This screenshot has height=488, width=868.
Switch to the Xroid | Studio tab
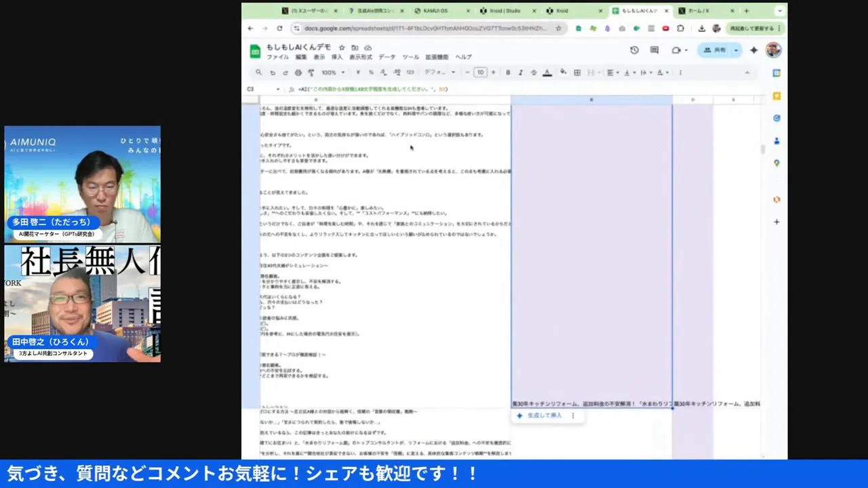pos(505,11)
